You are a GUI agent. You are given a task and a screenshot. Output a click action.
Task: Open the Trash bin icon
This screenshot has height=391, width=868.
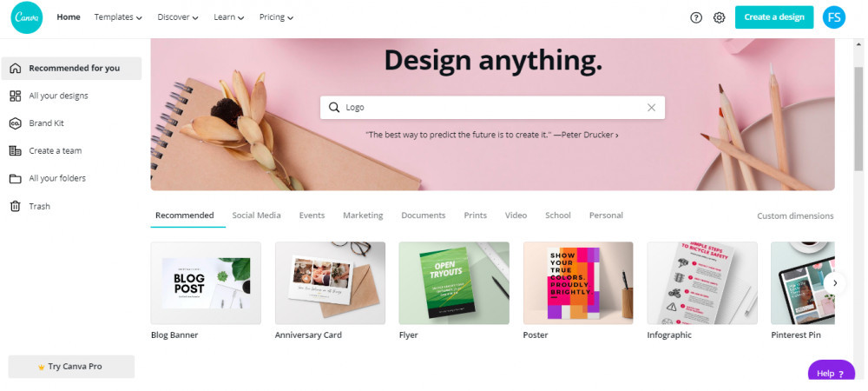(x=16, y=206)
